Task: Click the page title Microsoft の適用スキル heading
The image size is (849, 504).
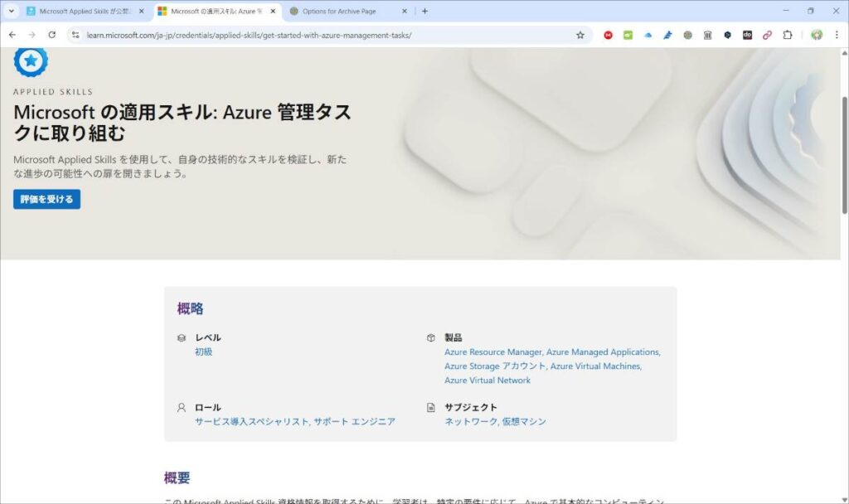Action: 182,123
